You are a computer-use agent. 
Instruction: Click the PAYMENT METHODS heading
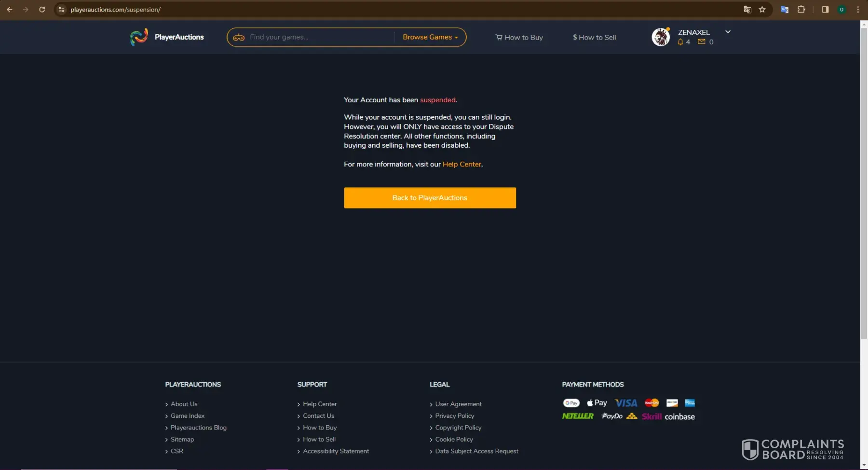point(593,385)
